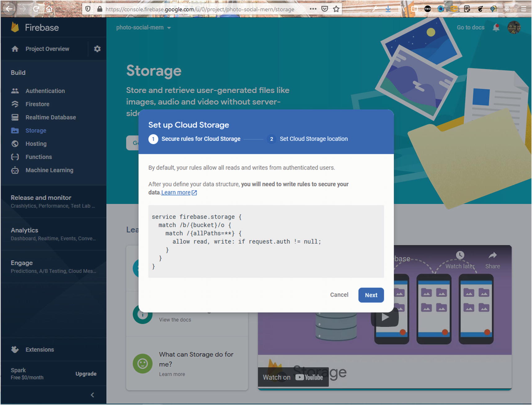532x405 pixels.
Task: Cancel the Cloud Storage setup dialog
Action: [x=339, y=295]
